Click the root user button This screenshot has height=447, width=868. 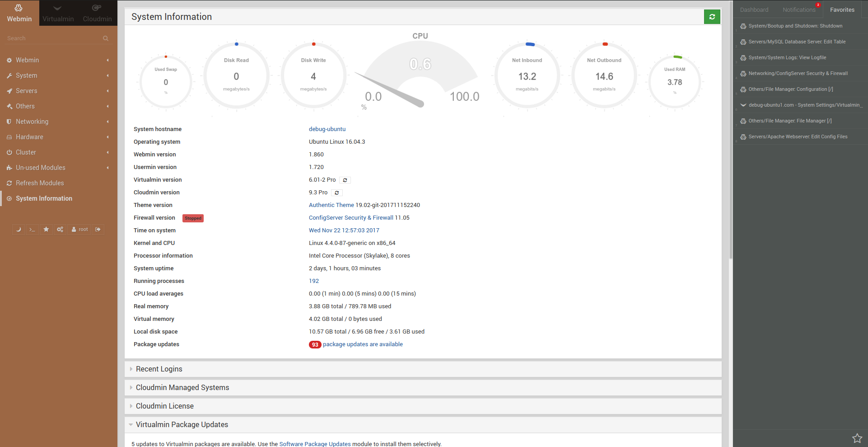pos(79,230)
